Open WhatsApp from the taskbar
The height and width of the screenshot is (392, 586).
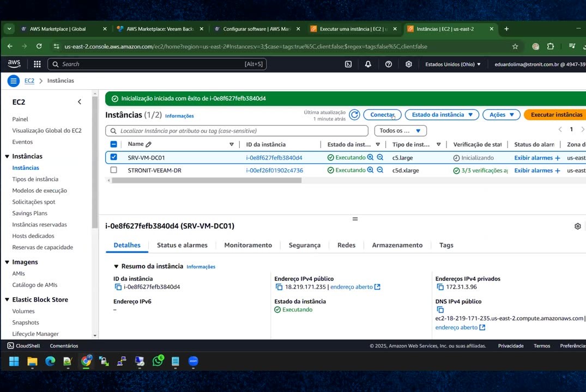(158, 361)
